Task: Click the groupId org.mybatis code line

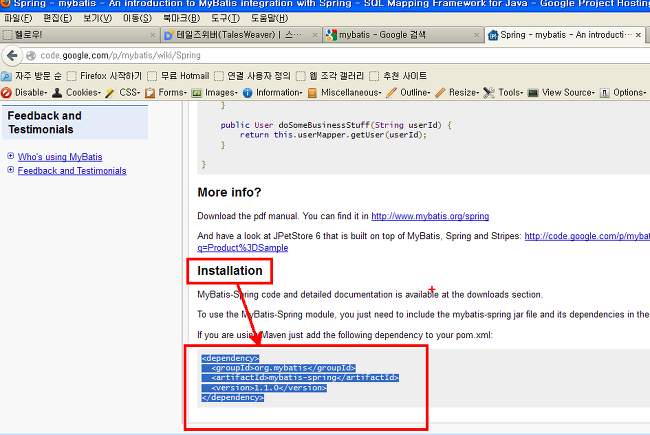Action: tap(279, 368)
